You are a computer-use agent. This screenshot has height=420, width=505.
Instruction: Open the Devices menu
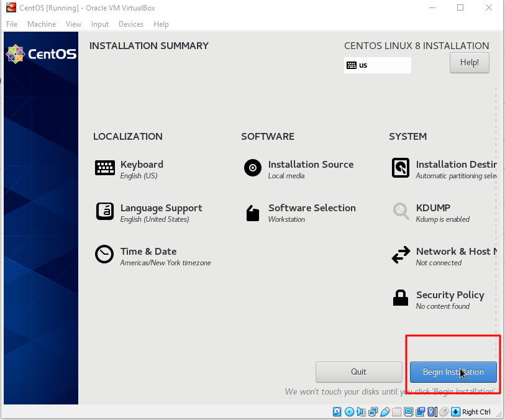tap(131, 24)
